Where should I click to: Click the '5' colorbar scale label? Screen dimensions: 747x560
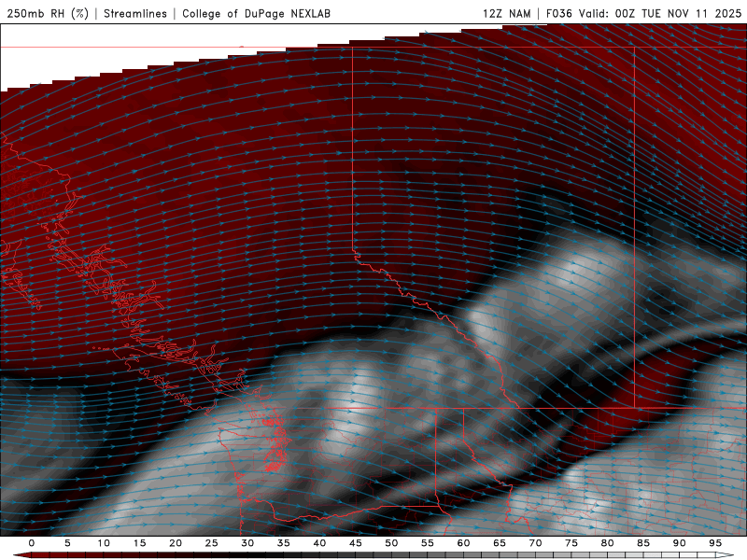(67, 543)
